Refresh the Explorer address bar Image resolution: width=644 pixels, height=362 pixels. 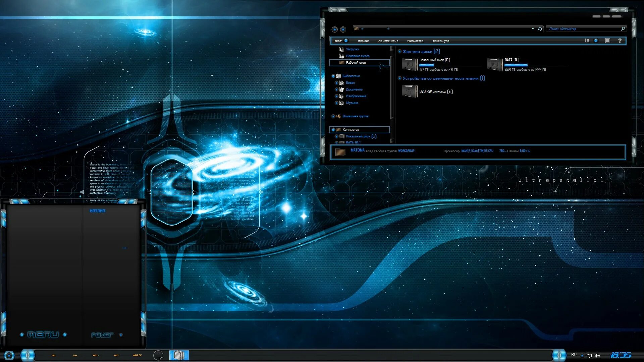click(x=540, y=29)
